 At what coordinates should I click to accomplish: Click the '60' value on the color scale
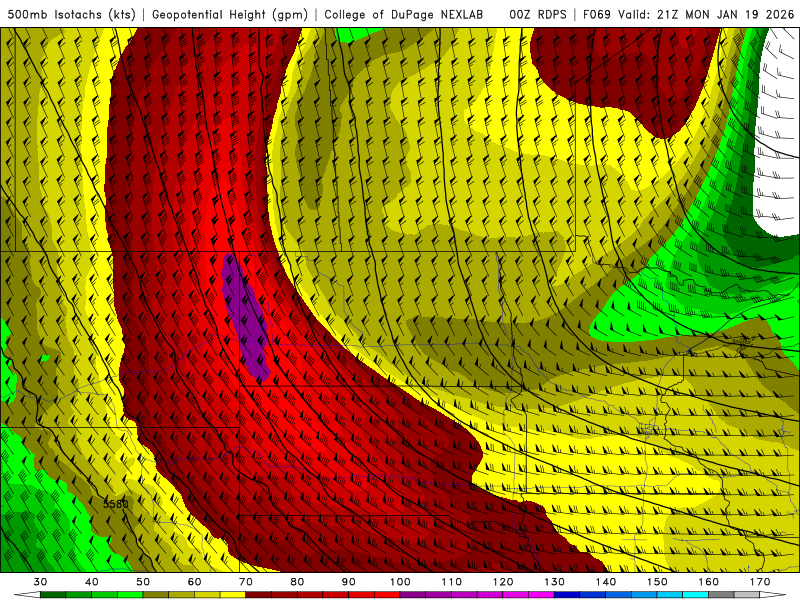coord(194,582)
